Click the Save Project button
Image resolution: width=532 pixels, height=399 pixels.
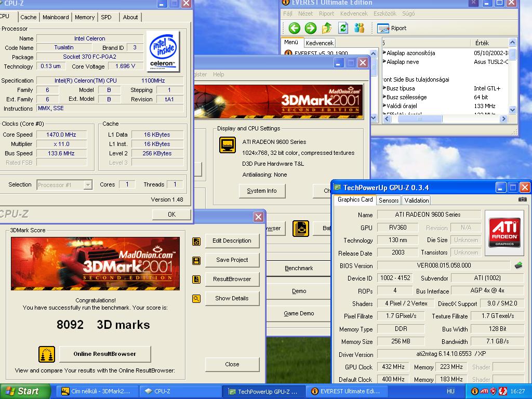click(232, 260)
